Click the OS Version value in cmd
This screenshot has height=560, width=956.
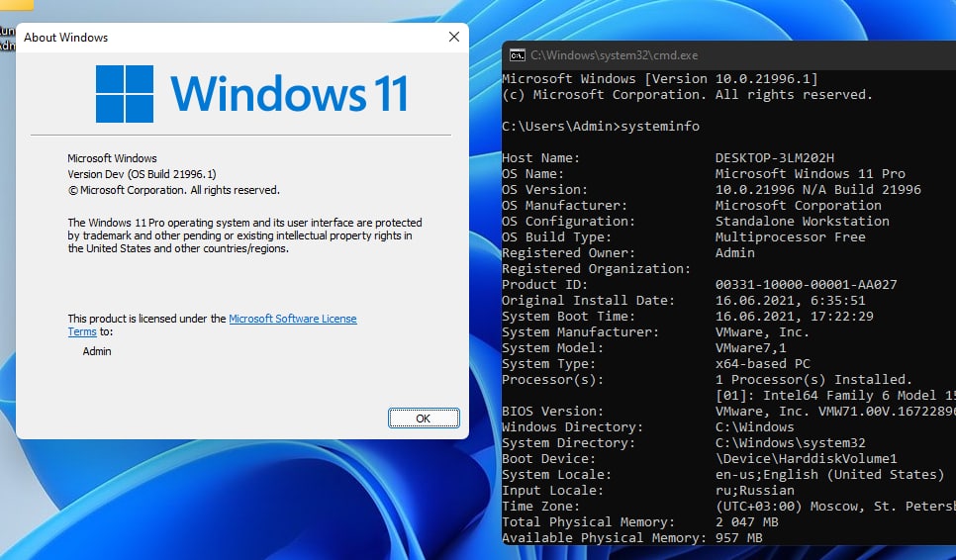(818, 190)
